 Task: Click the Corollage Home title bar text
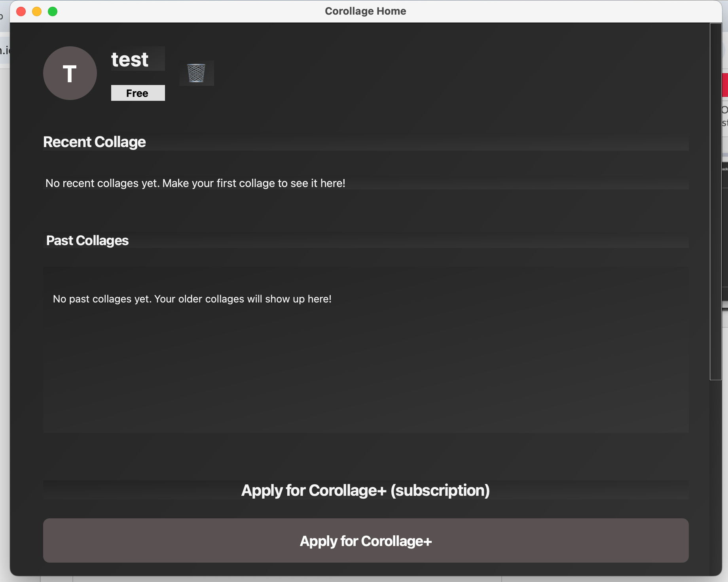[x=366, y=11]
